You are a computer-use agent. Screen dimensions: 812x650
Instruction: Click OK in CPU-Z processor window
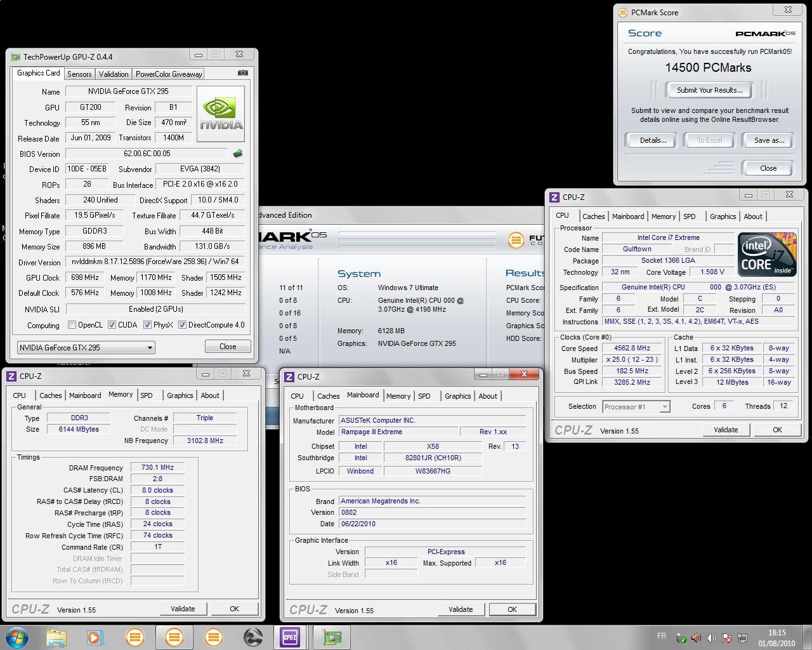777,430
